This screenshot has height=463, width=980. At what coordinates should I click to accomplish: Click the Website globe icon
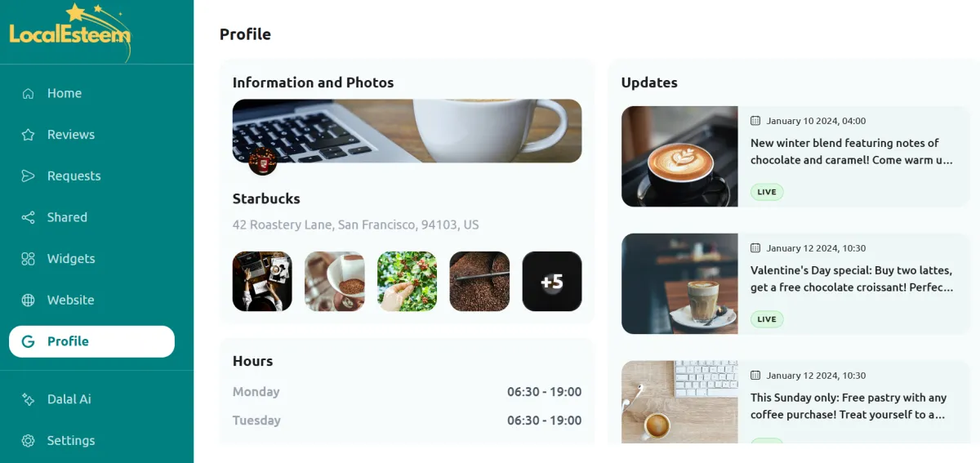tap(28, 300)
